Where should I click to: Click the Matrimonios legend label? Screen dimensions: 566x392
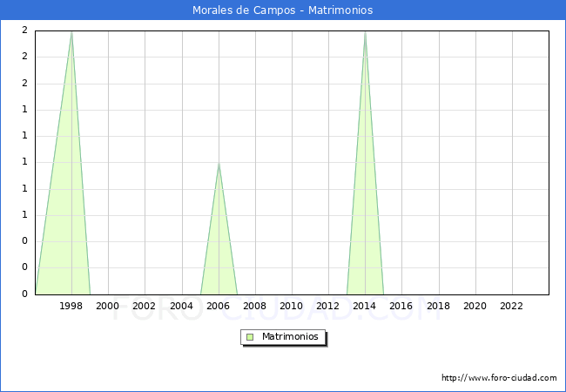pos(290,336)
